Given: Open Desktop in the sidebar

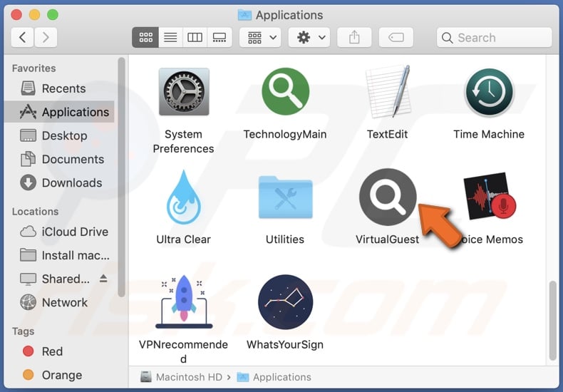Looking at the screenshot, I should (59, 135).
